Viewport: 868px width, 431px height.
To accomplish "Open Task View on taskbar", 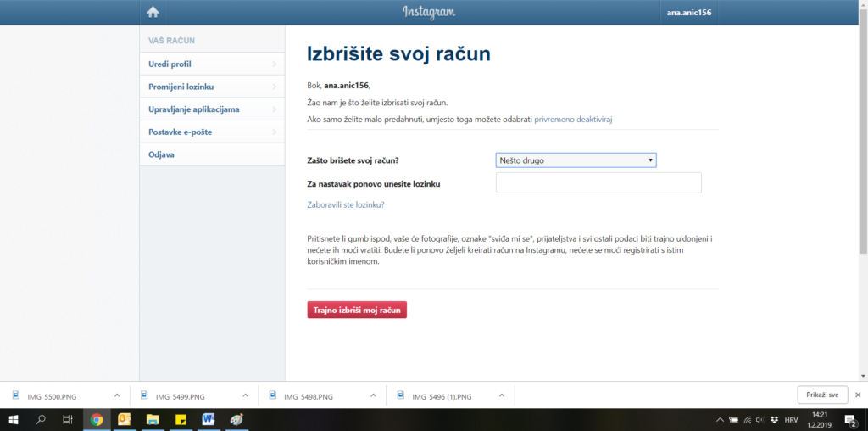I will pos(68,419).
